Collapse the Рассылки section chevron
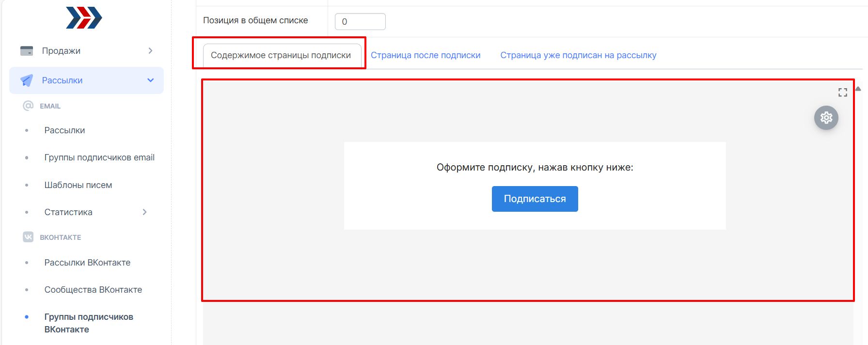The width and height of the screenshot is (868, 345). click(x=150, y=80)
